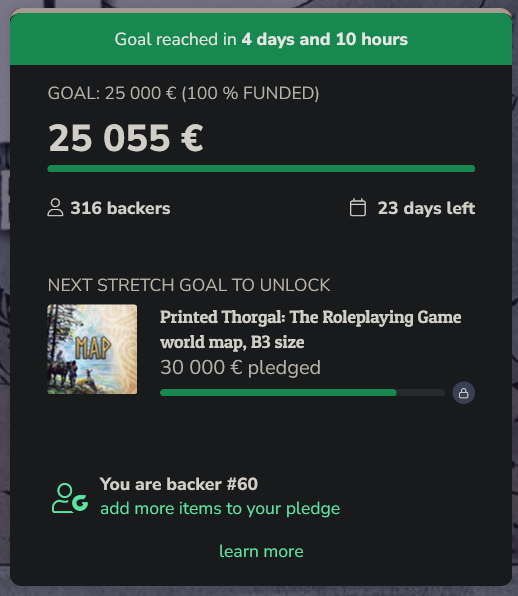Click the green Gamefound backer profile icon

tap(70, 498)
